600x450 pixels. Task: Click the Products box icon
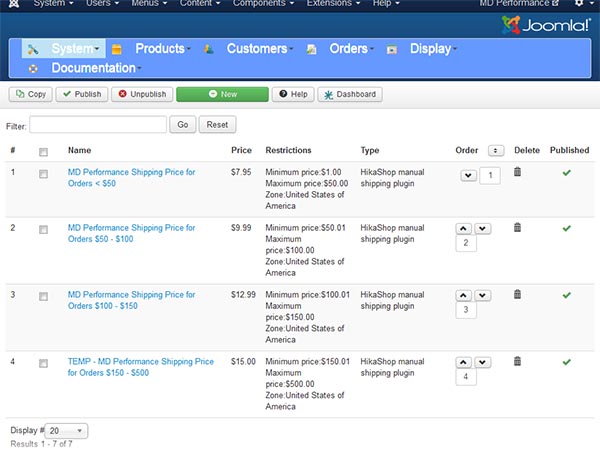[117, 49]
